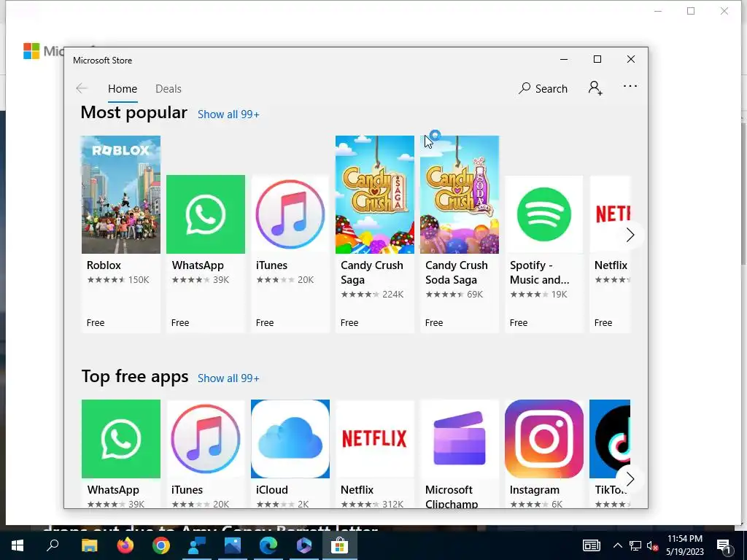Open Microsoft Edge from taskbar

pyautogui.click(x=268, y=545)
